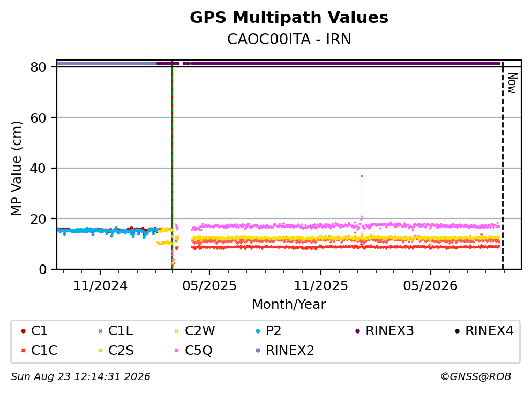532x393 pixels.
Task: Click the ©GNSS@ROB credit text
Action: tap(476, 377)
